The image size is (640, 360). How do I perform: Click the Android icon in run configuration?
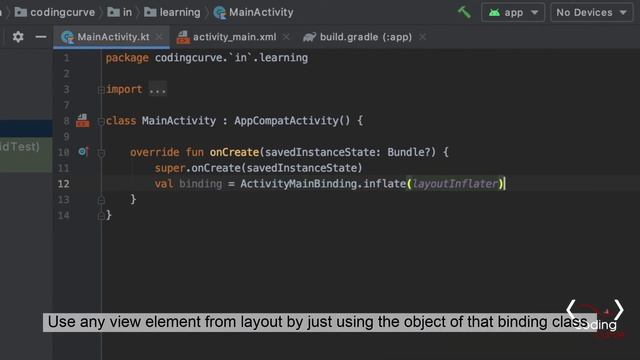(494, 12)
